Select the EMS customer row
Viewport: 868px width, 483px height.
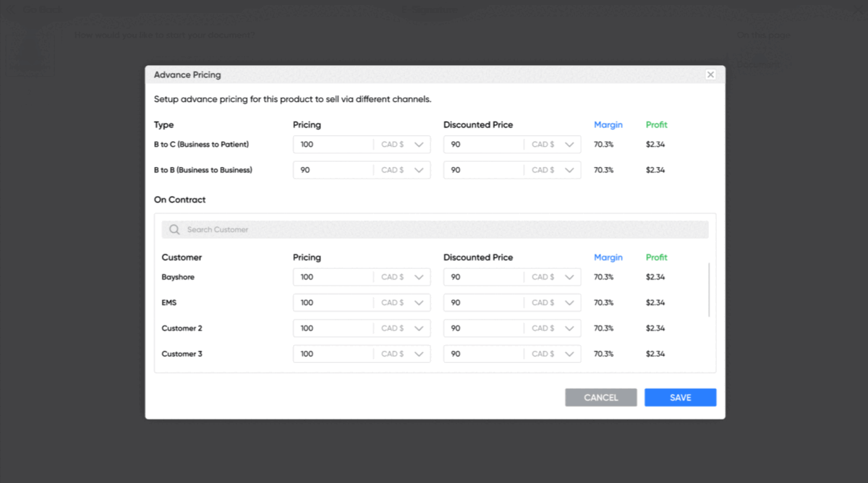click(169, 302)
